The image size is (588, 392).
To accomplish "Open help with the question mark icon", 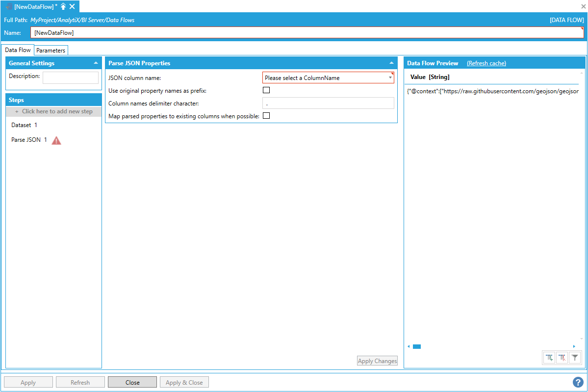I will [578, 382].
